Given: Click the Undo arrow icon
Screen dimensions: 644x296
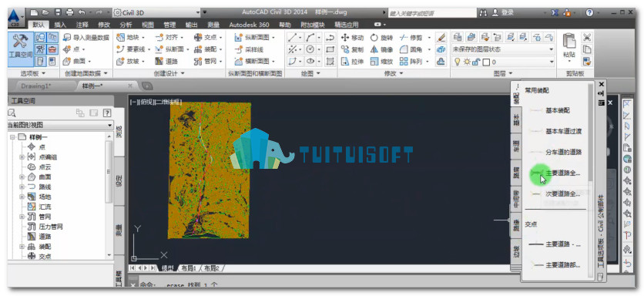Looking at the screenshot, I should tap(82, 12).
